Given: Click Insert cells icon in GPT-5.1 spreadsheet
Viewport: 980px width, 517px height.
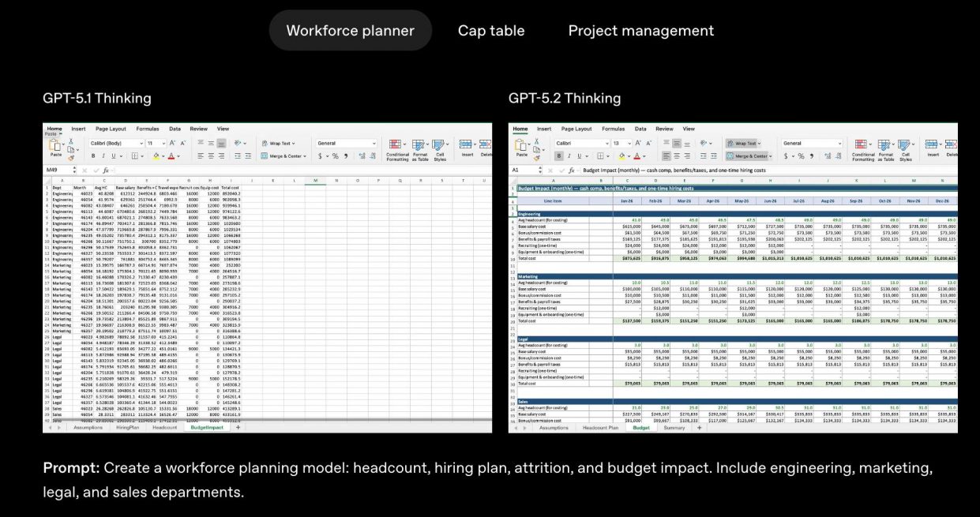Looking at the screenshot, I should click(465, 144).
